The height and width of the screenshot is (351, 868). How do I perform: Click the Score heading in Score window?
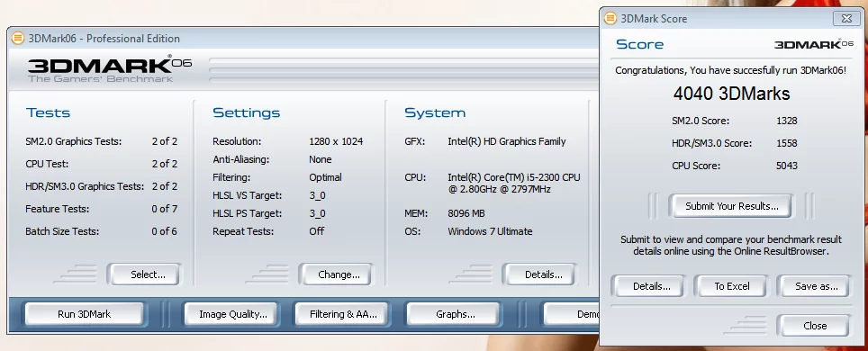(640, 44)
